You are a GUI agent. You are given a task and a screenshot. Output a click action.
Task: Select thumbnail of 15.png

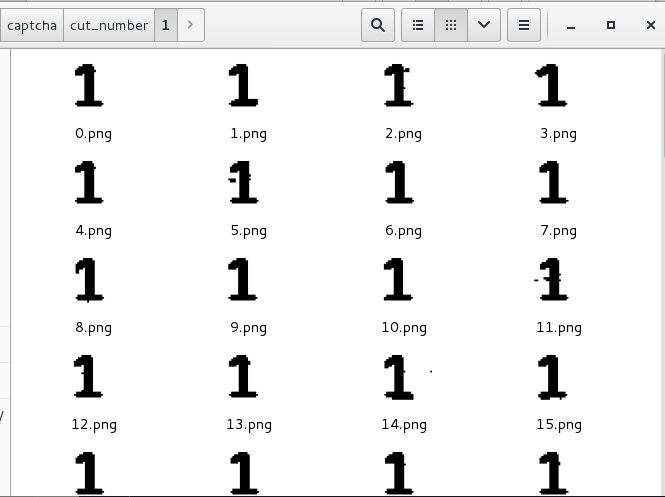pos(553,377)
